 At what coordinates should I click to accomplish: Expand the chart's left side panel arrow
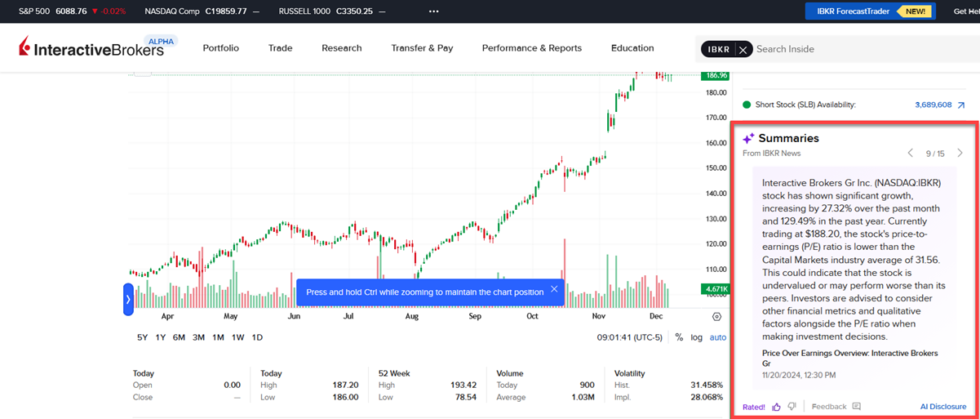[128, 300]
